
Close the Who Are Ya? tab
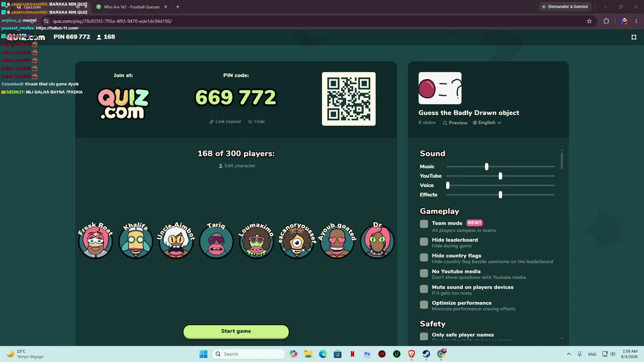[166, 7]
